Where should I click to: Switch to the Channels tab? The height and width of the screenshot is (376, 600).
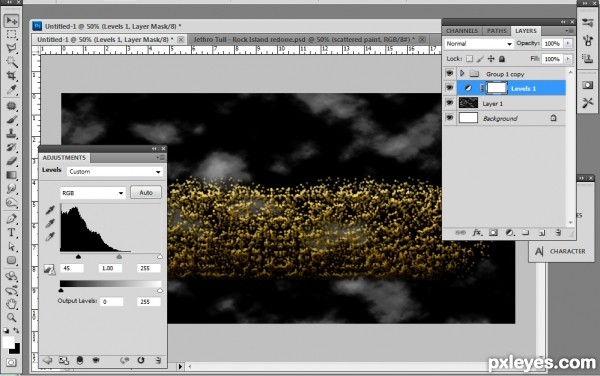(462, 31)
